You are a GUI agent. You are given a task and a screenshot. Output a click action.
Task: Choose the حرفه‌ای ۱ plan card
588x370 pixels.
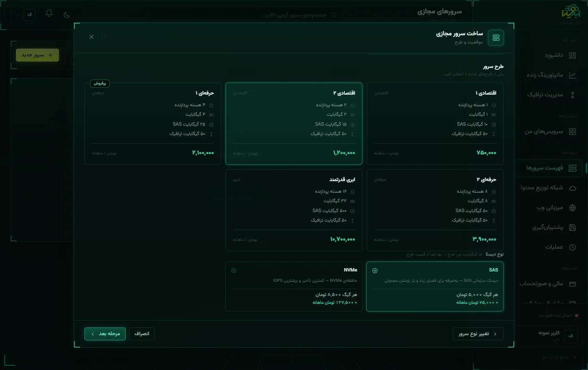(x=153, y=123)
